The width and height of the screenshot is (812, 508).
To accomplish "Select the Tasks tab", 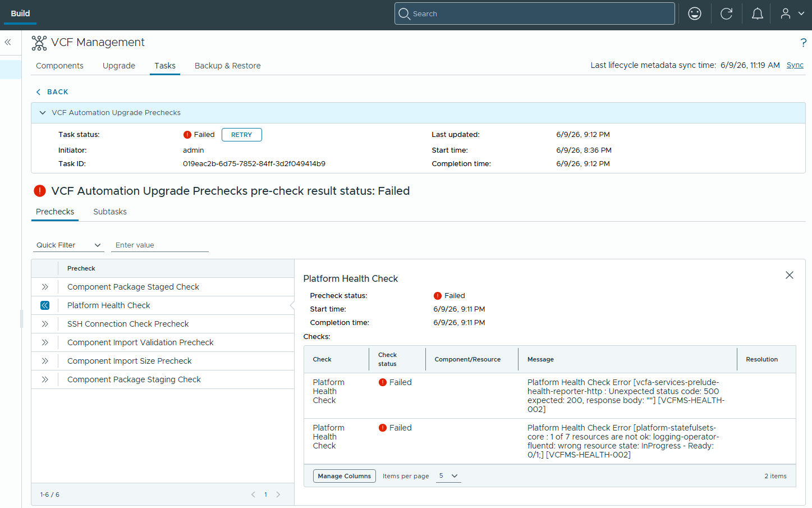I will 165,66.
